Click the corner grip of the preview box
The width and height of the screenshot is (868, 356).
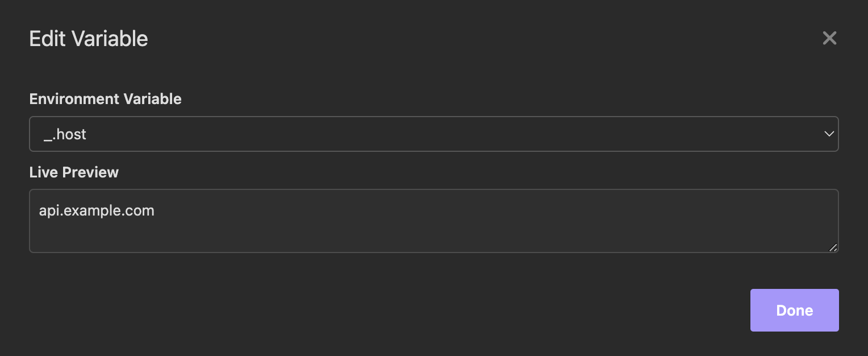tap(833, 247)
